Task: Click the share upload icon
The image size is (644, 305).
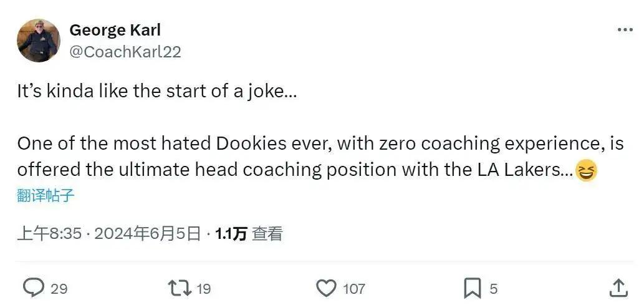Action: (618, 288)
